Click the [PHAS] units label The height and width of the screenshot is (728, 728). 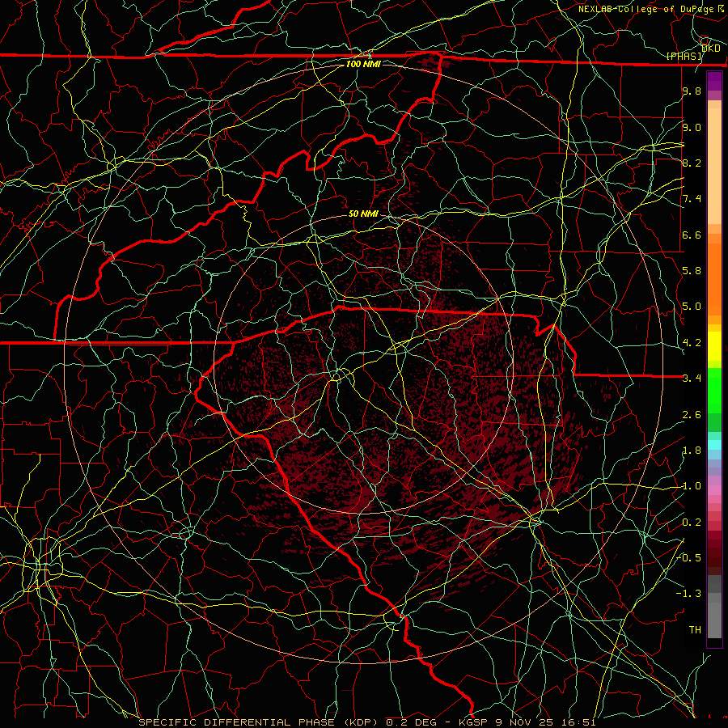684,57
